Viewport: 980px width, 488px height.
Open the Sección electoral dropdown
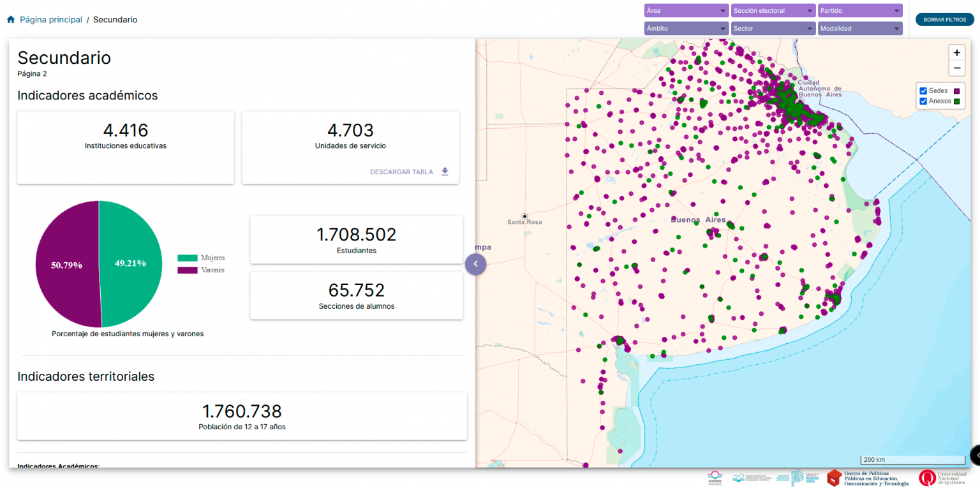tap(773, 11)
